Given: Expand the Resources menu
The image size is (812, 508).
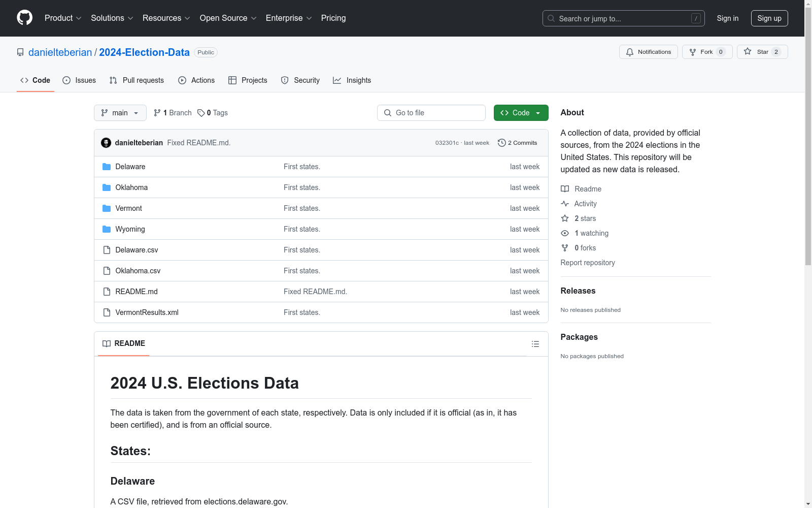Looking at the screenshot, I should click(166, 18).
